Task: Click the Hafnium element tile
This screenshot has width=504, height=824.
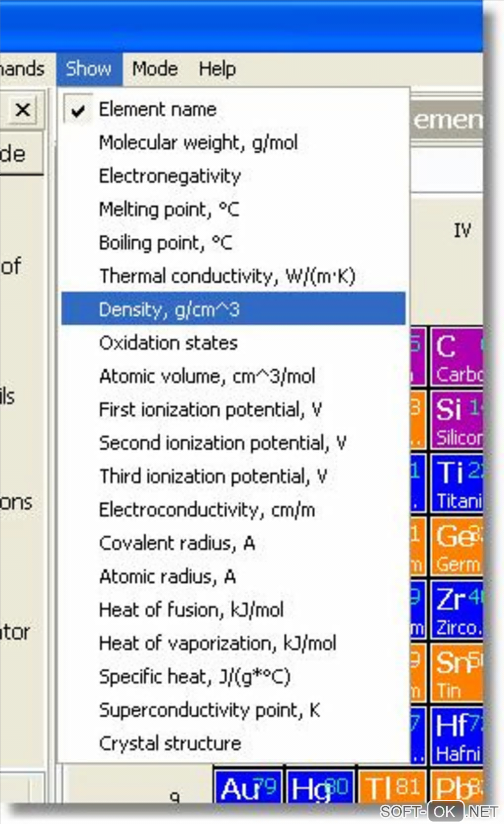Action: tap(457, 737)
